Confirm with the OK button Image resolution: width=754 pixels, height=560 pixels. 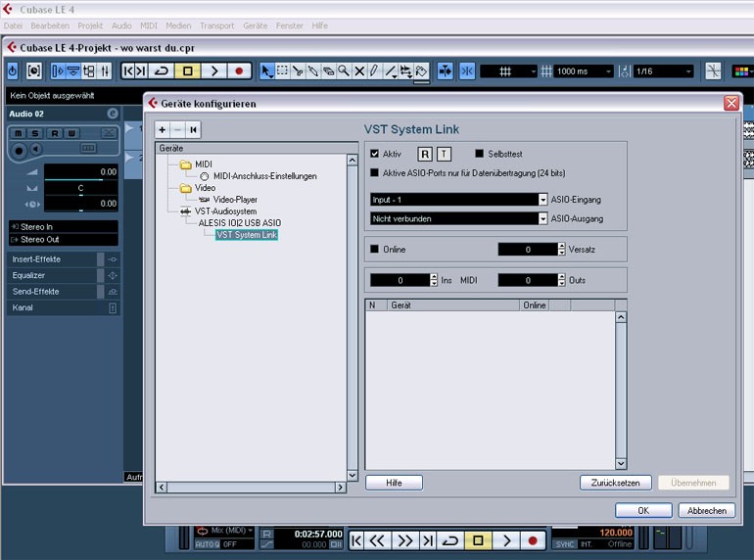[x=643, y=510]
